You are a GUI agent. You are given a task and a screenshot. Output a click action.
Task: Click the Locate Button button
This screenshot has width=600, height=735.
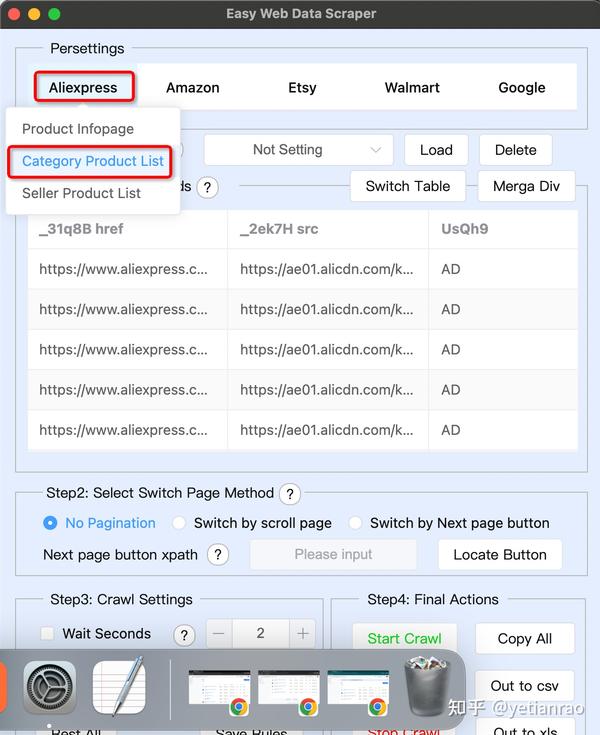500,555
